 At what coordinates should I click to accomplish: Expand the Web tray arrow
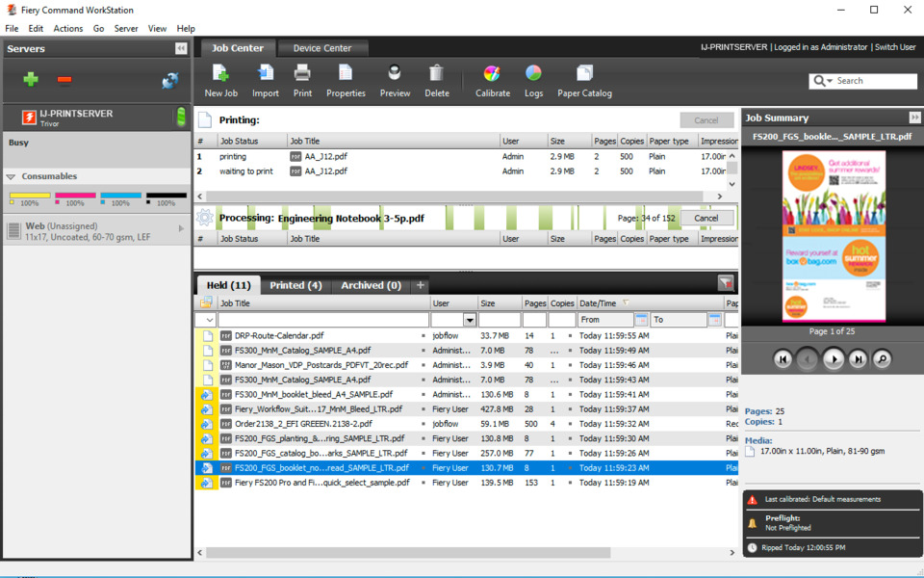[181, 228]
